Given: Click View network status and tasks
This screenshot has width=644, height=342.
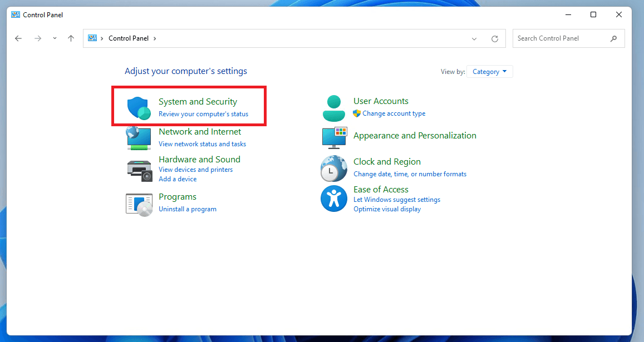Looking at the screenshot, I should click(x=203, y=144).
